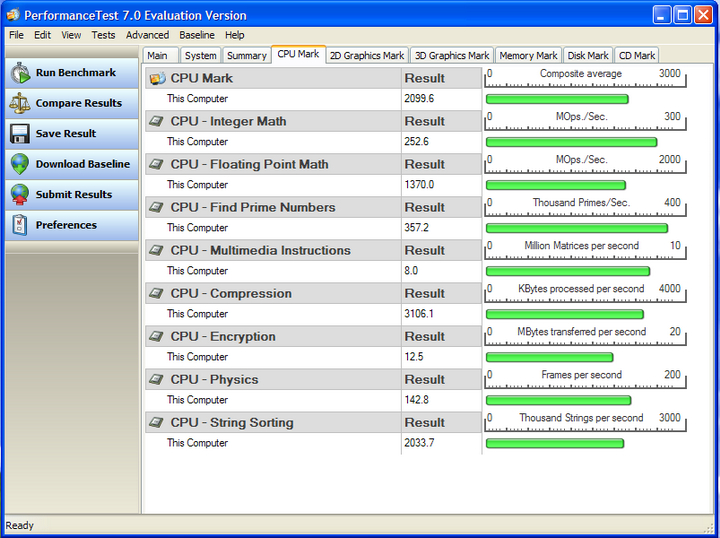Click the Preferences checklist icon
This screenshot has width=720, height=538.
20,225
